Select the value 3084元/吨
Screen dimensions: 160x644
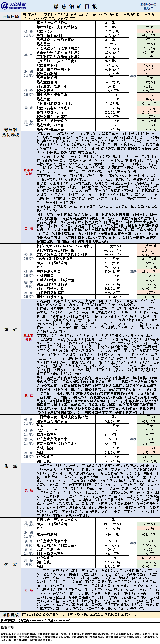click(x=112, y=40)
